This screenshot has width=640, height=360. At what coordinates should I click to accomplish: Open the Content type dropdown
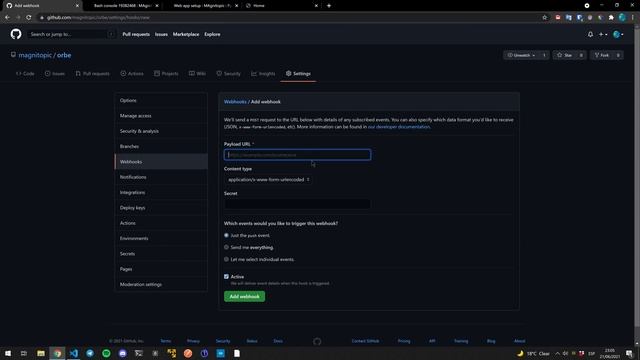[268, 180]
